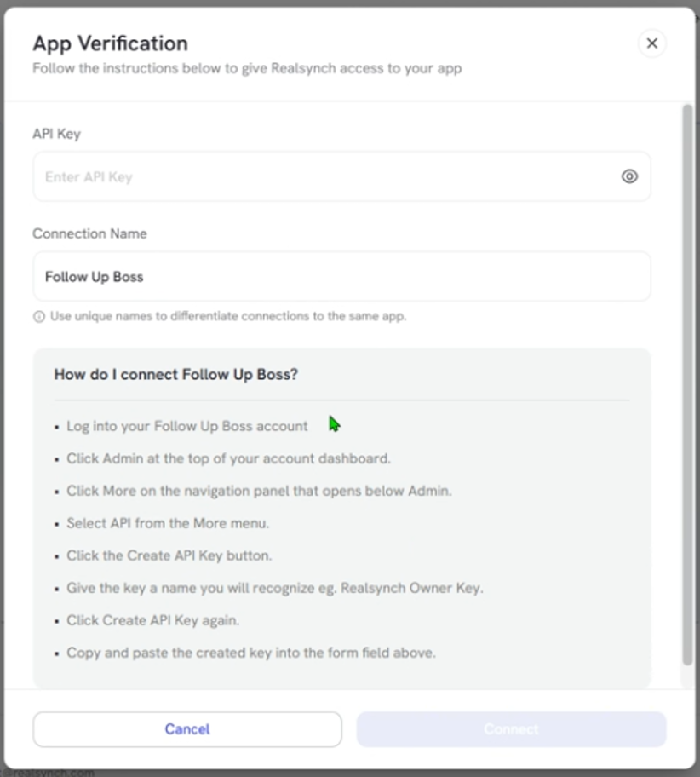Click "Select API from the More menu" step
The height and width of the screenshot is (777, 700).
(168, 523)
